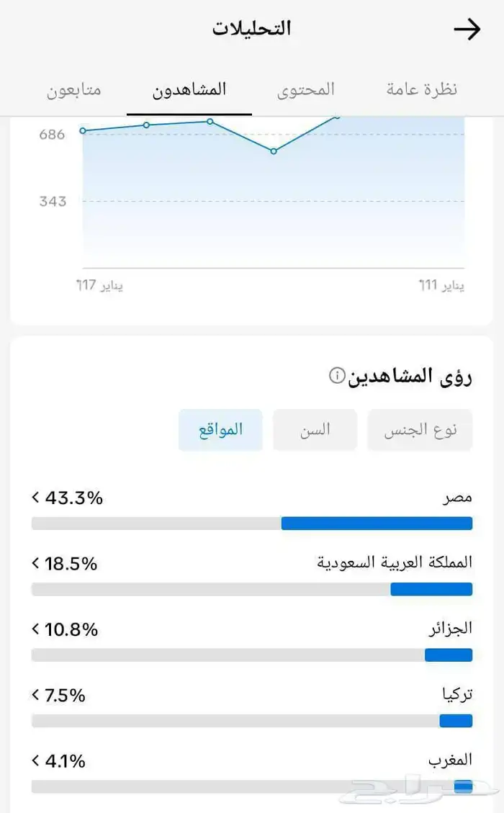Click the المملكة العربية السعودية label
Viewport: 504px width, 813px height.
395,562
